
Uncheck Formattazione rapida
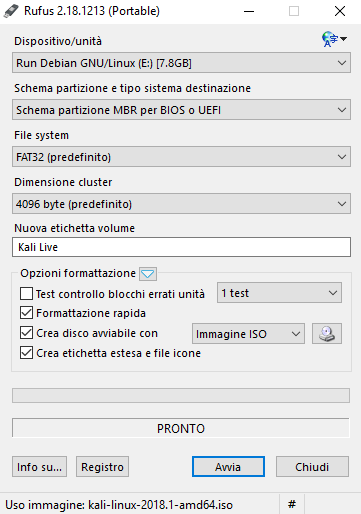tap(26, 313)
